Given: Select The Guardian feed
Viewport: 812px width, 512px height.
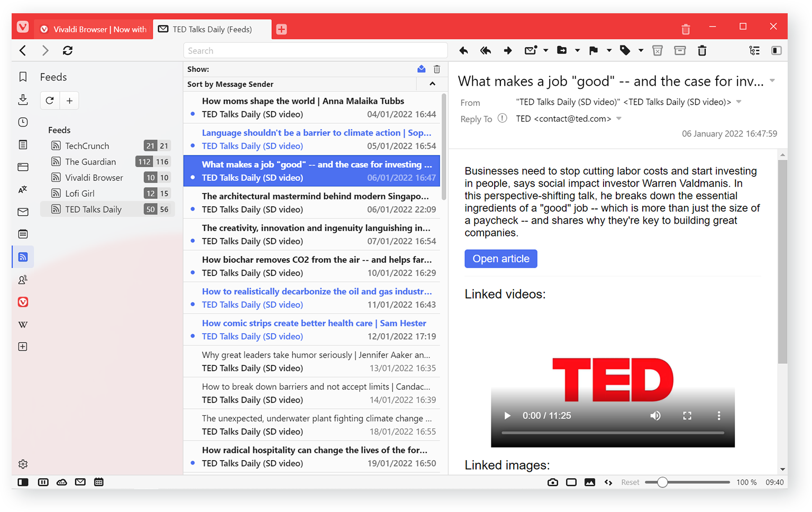Looking at the screenshot, I should (x=108, y=162).
